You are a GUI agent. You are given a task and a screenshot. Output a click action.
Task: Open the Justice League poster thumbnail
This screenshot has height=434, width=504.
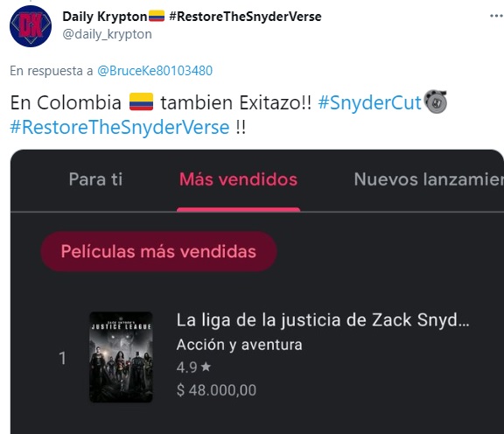pyautogui.click(x=121, y=357)
